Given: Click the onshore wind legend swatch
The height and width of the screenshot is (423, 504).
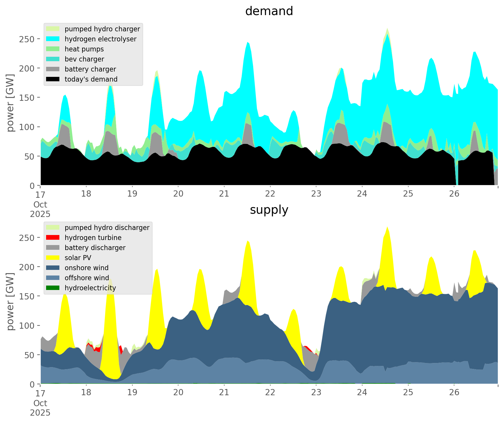Looking at the screenshot, I should pyautogui.click(x=53, y=268).
